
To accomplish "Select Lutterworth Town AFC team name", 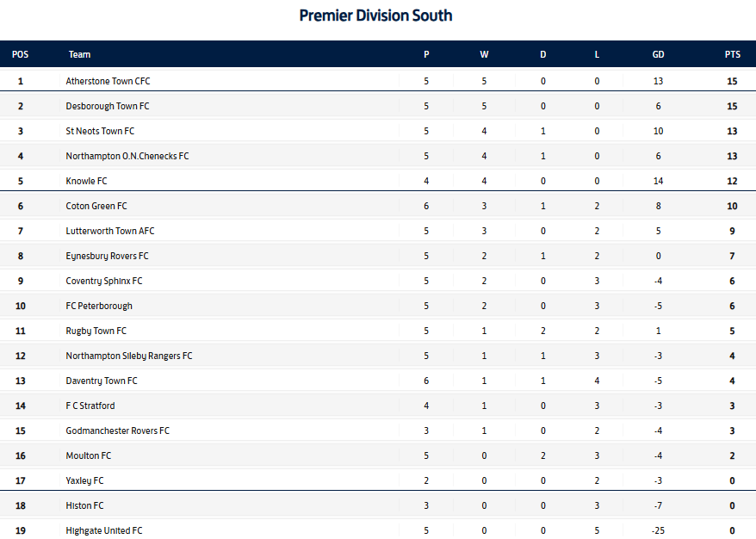I will [110, 231].
